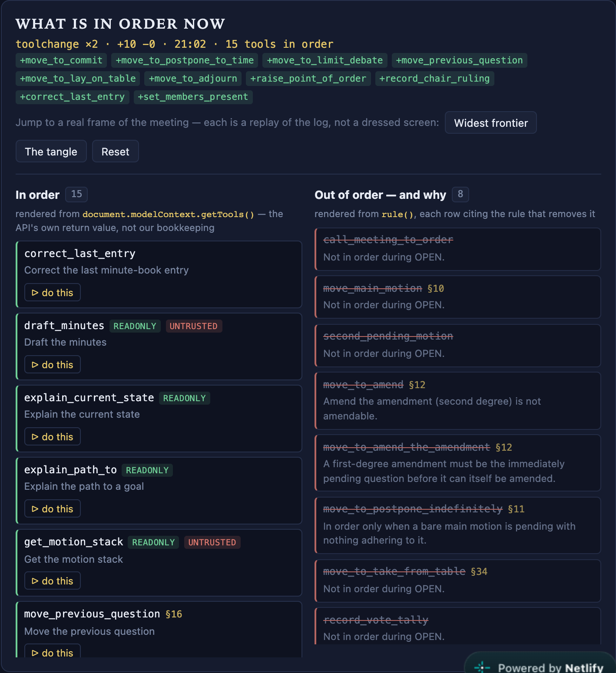Click play triangle for explain_path_to
Screen dimensions: 616x673
pos(35,509)
